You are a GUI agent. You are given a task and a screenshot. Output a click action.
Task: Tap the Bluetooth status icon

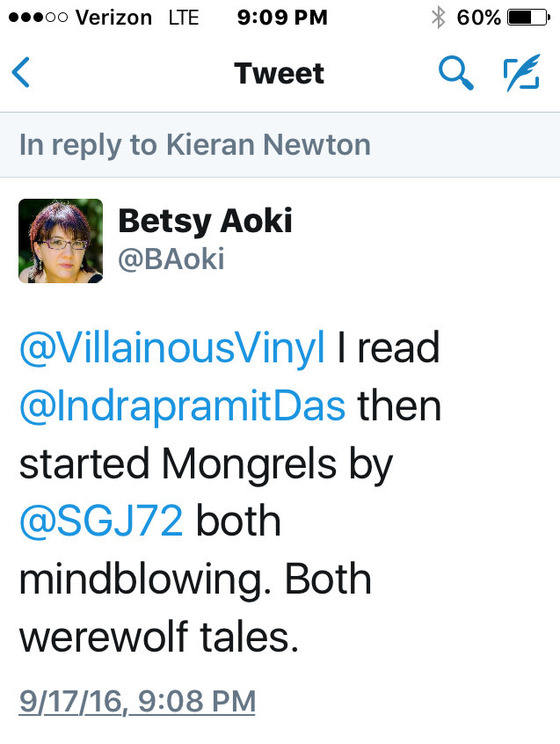click(x=437, y=18)
